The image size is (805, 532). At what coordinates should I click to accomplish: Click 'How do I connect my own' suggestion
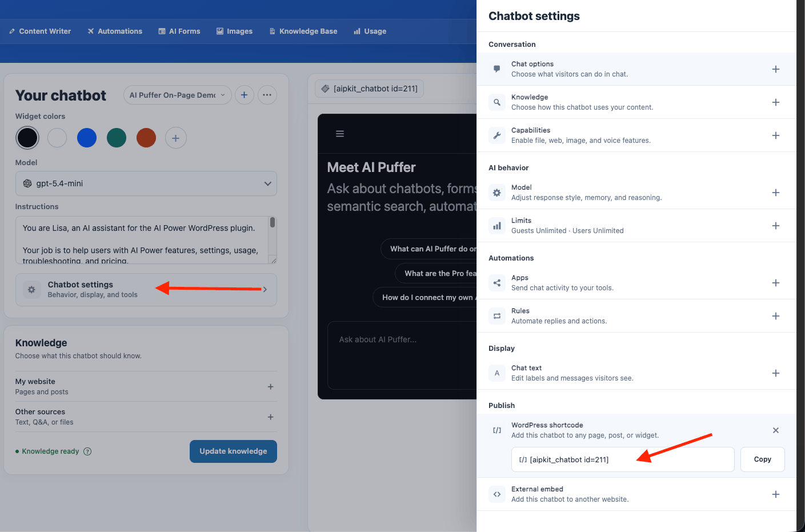(424, 298)
